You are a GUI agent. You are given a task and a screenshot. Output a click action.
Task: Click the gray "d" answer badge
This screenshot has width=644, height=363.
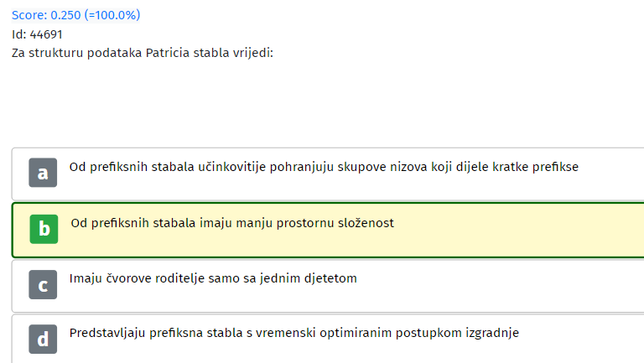(x=43, y=340)
